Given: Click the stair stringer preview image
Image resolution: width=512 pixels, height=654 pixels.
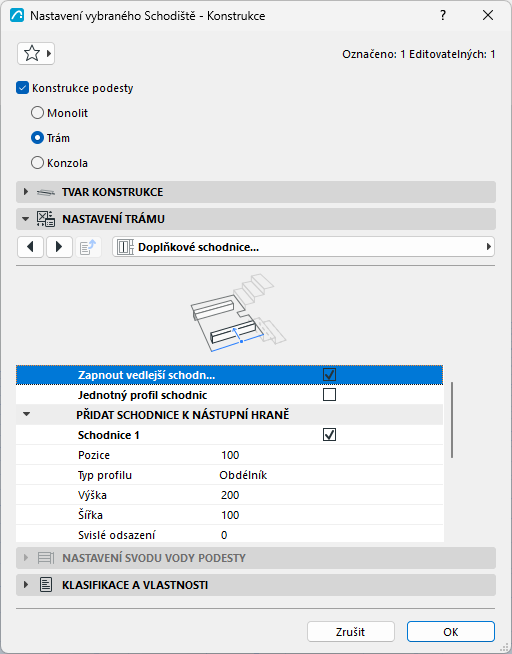Looking at the screenshot, I should coord(238,314).
